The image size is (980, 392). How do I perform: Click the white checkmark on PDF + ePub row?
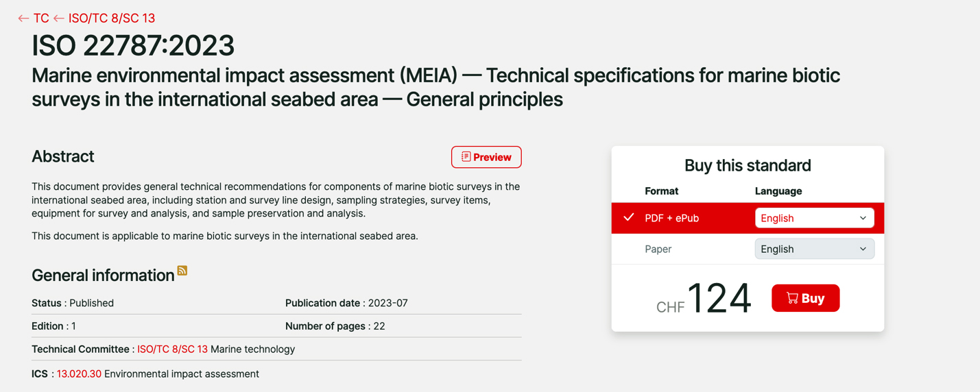coord(628,217)
